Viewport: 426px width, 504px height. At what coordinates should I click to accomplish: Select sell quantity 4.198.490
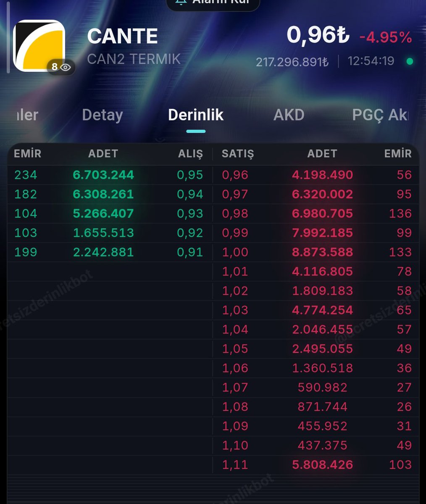click(323, 175)
